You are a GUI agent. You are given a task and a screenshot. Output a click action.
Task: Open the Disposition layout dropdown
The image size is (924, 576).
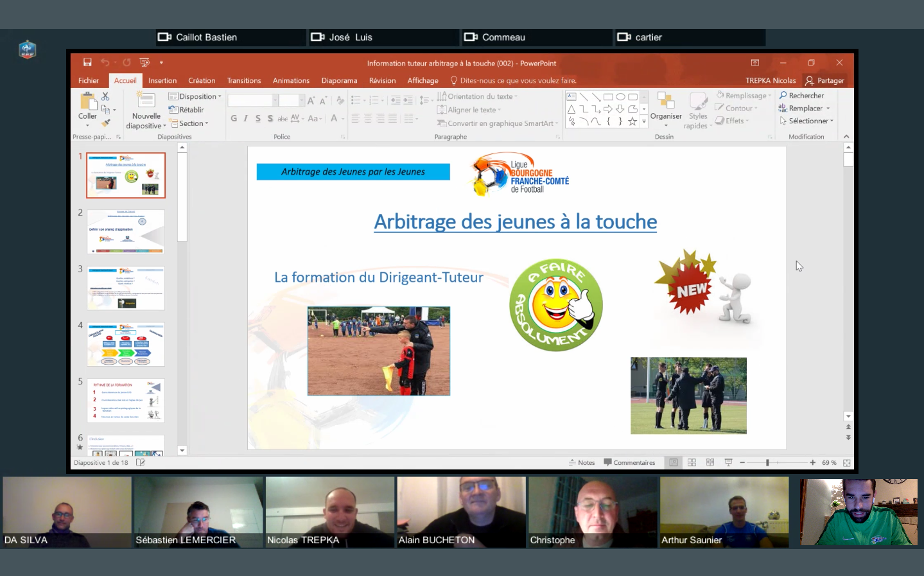click(195, 96)
